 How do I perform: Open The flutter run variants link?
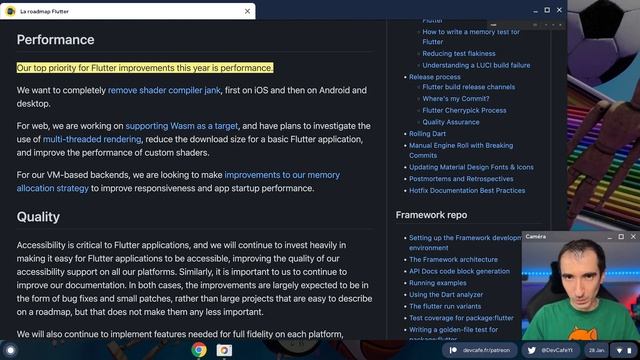(445, 306)
